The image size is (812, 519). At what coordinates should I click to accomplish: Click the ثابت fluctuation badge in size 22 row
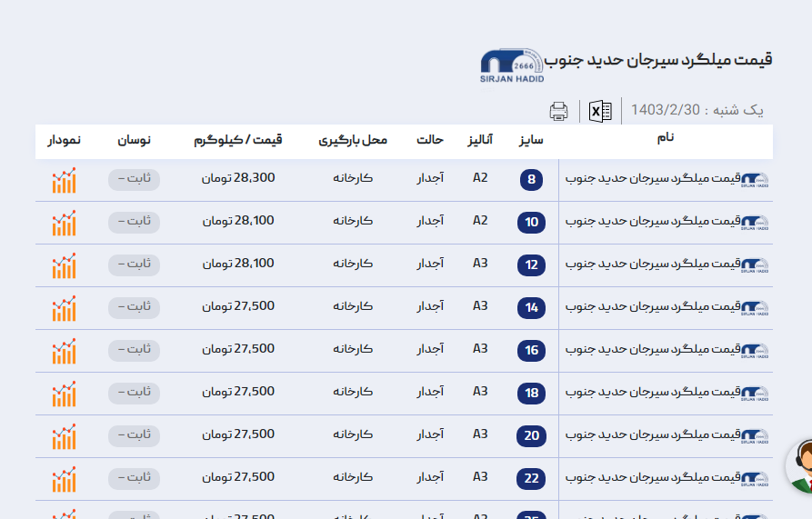click(134, 478)
